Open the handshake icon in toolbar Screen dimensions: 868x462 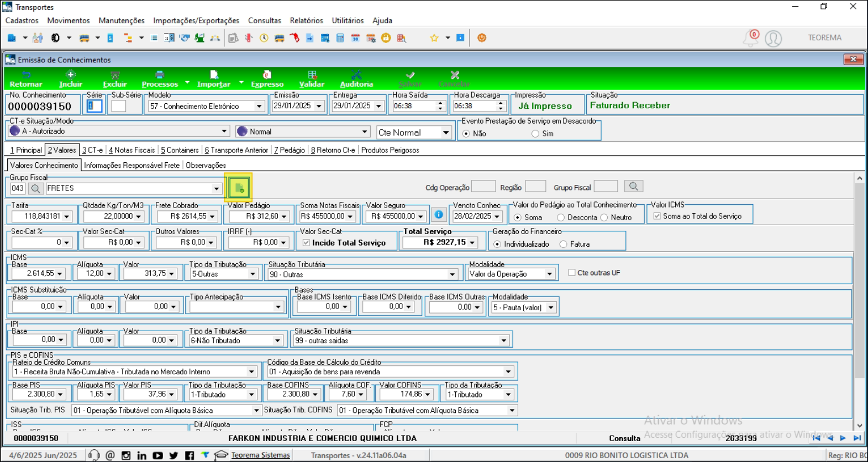point(185,38)
